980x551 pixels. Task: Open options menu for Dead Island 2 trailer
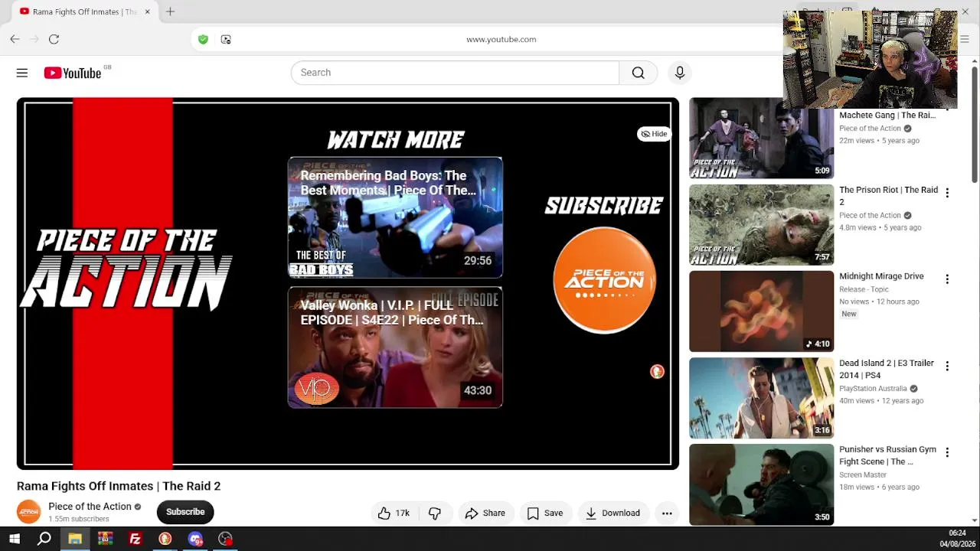click(947, 366)
